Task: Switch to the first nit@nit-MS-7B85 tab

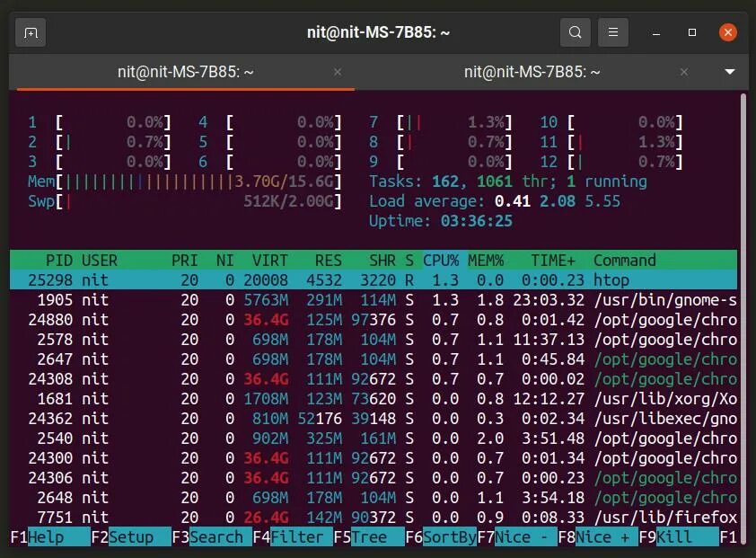Action: click(186, 73)
